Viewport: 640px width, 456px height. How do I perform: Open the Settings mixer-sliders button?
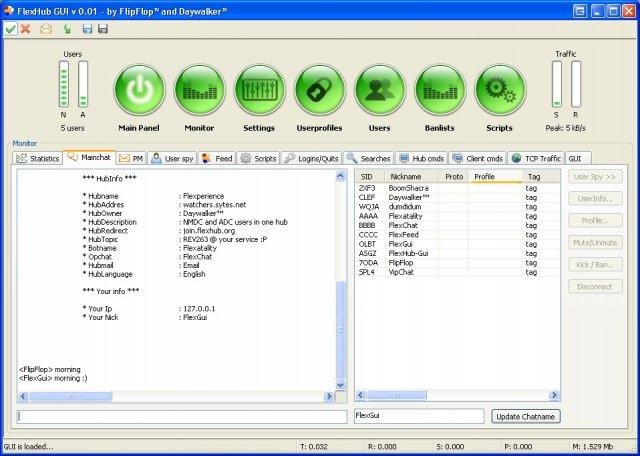[260, 90]
